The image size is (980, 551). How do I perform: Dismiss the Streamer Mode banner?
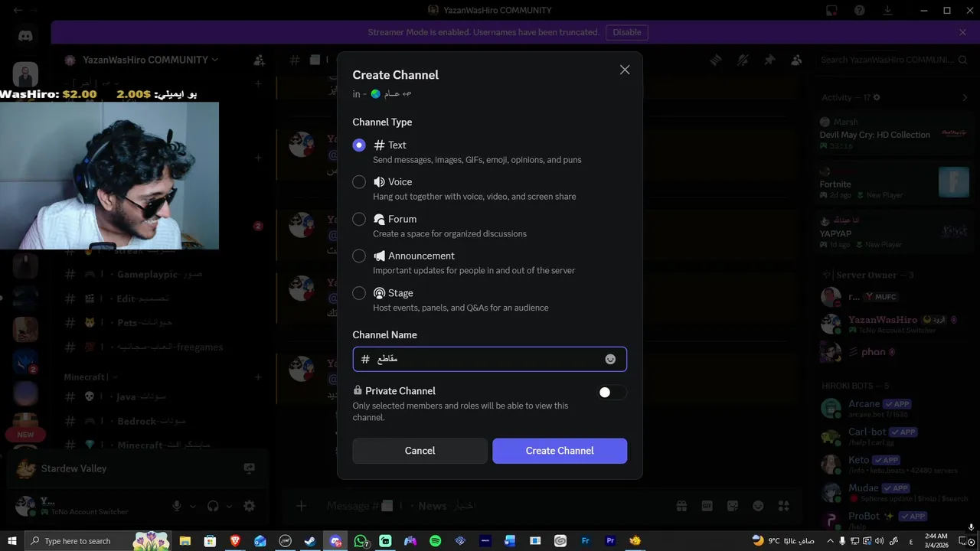(x=962, y=32)
